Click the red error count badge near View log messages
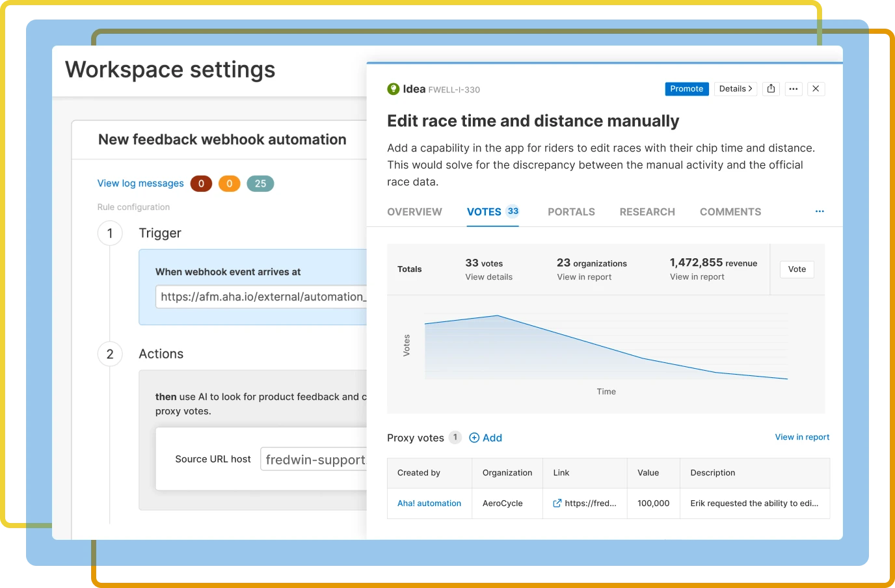Viewport: 895px width, 588px height. [201, 183]
